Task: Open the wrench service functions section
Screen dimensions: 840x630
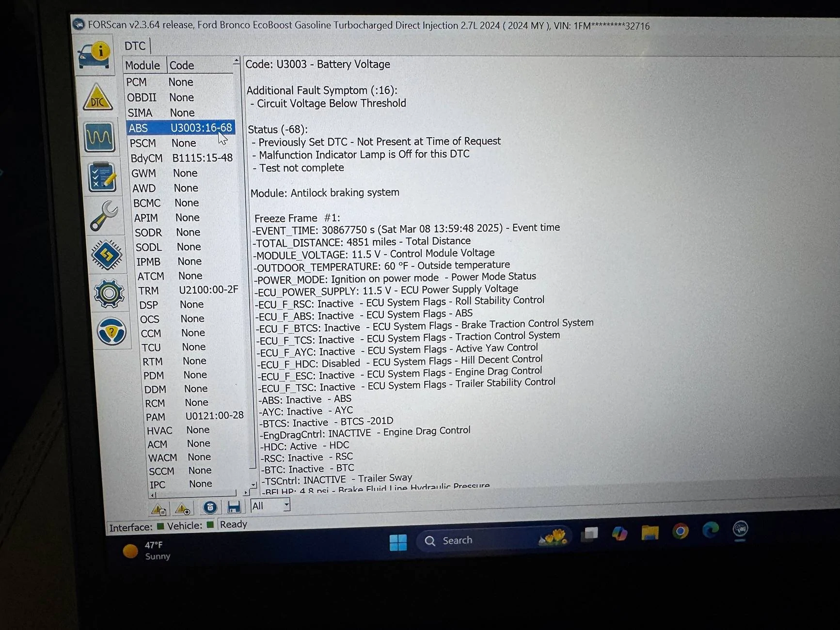Action: click(x=104, y=216)
